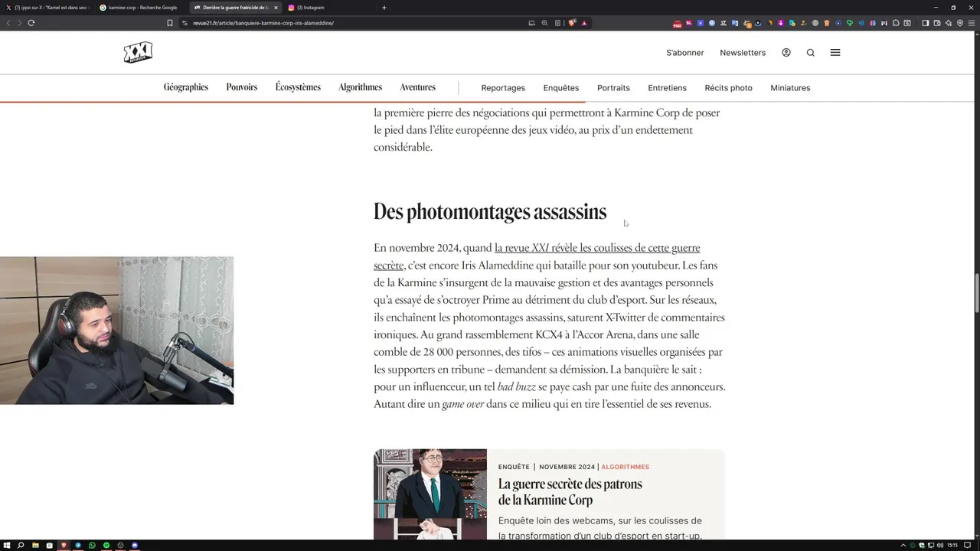980x551 pixels.
Task: Open the browser main menu
Action: pyautogui.click(x=972, y=23)
